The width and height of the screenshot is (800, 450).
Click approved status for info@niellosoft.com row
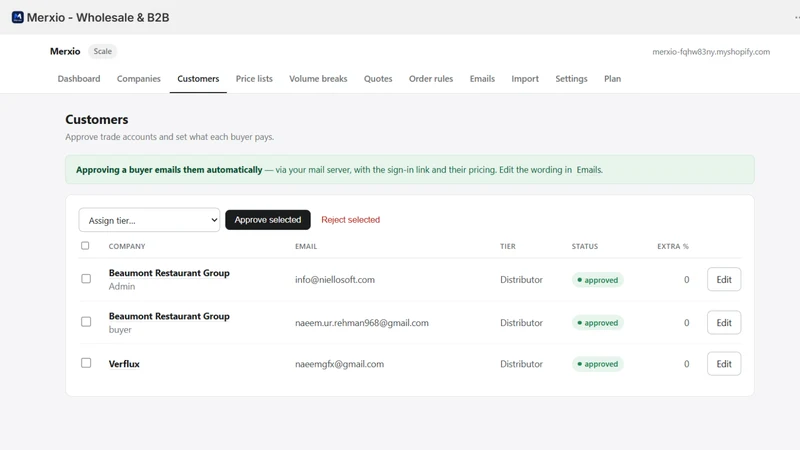click(597, 280)
